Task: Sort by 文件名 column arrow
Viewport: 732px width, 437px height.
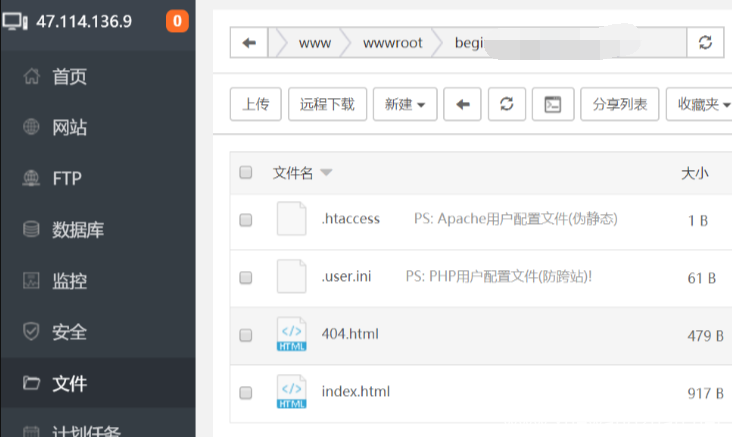Action: 327,174
